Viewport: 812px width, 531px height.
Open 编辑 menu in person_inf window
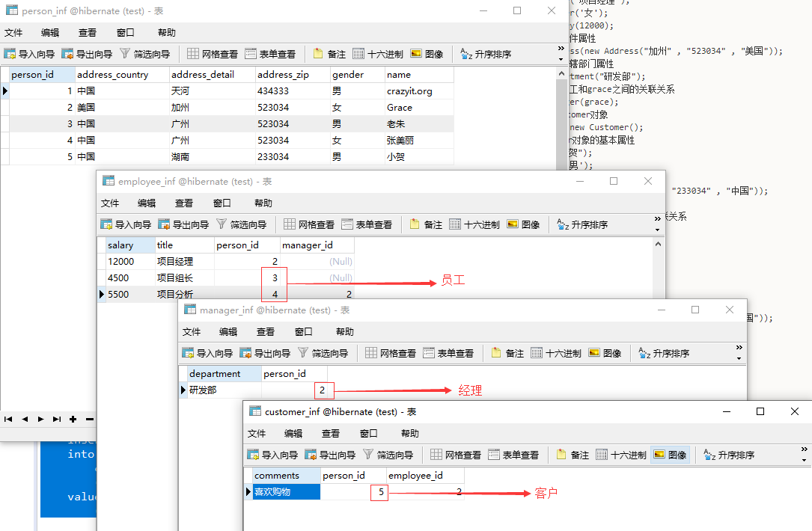(x=50, y=33)
